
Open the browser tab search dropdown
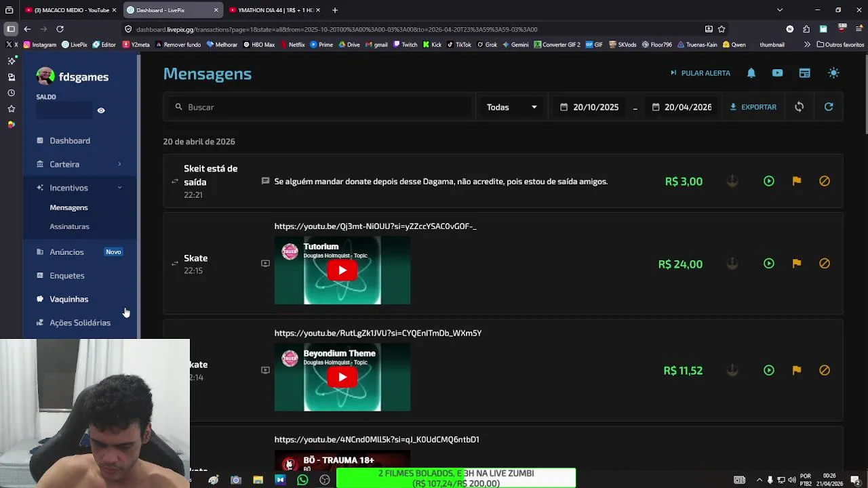[780, 10]
